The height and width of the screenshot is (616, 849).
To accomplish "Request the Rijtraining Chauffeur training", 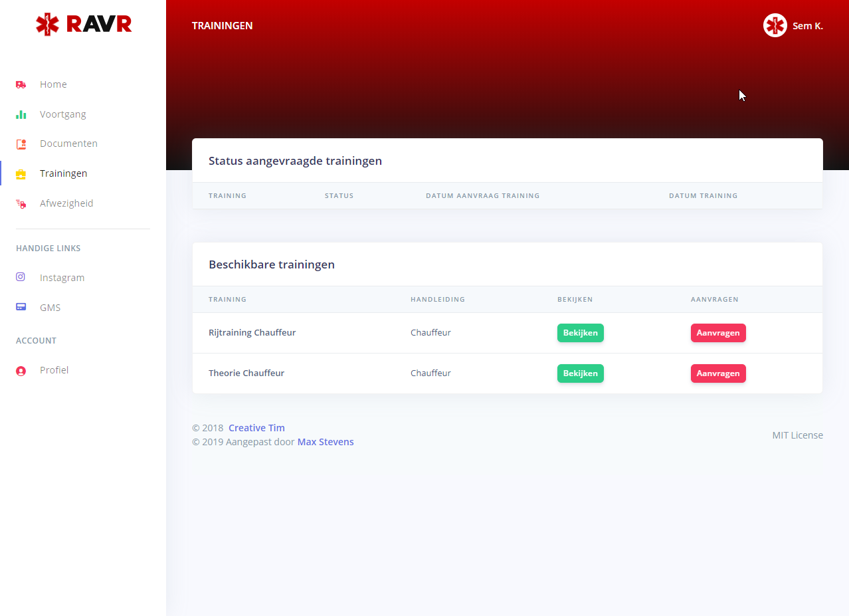I will 717,333.
